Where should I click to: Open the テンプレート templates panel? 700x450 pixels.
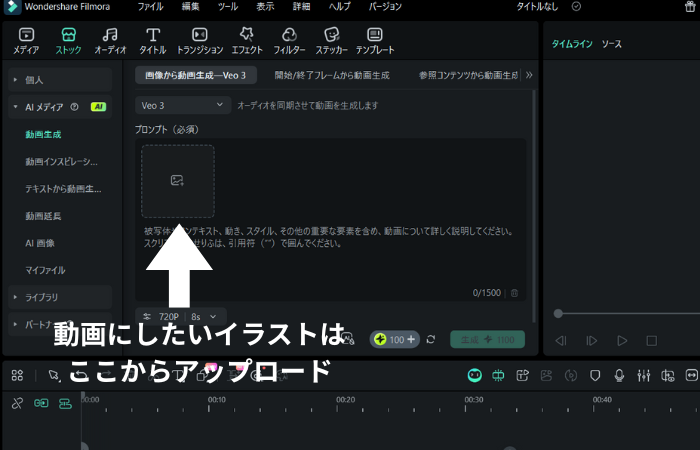click(x=375, y=41)
